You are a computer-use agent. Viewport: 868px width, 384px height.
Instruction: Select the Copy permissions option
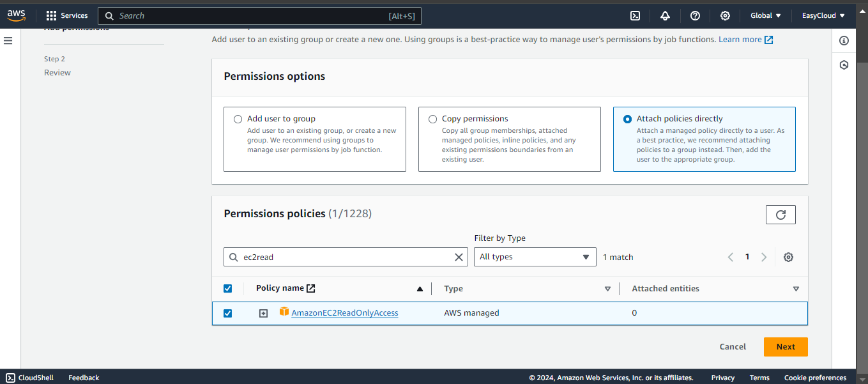(433, 119)
